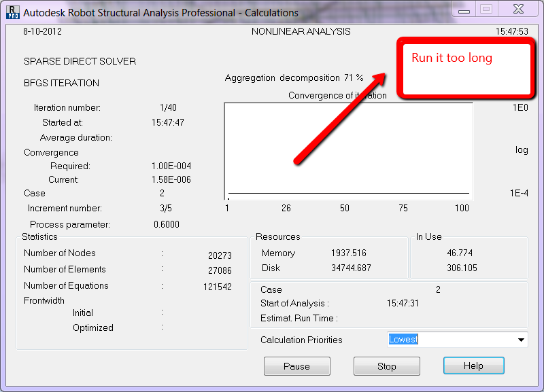Click memory in use value '46.774'
This screenshot has width=544, height=392.
tap(460, 253)
